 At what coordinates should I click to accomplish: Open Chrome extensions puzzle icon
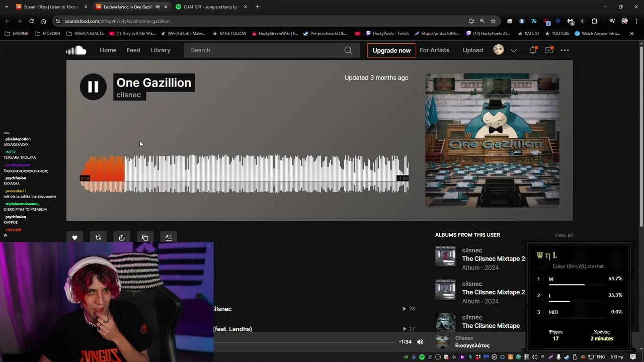pos(594,21)
